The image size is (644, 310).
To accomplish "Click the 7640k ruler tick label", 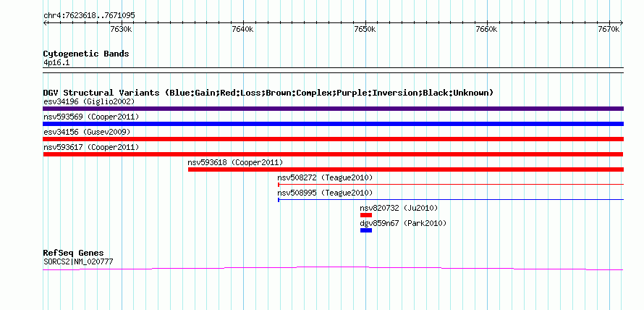I will click(x=242, y=29).
